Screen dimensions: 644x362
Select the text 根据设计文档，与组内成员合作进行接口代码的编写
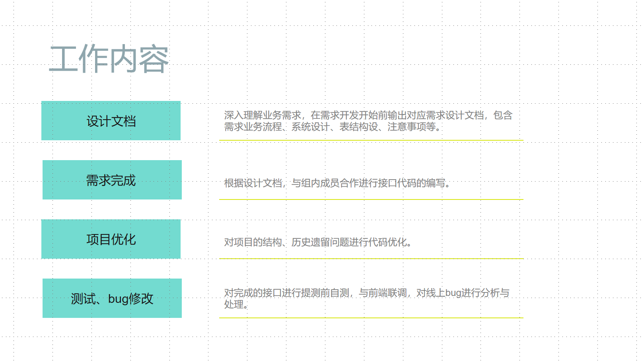(x=337, y=183)
